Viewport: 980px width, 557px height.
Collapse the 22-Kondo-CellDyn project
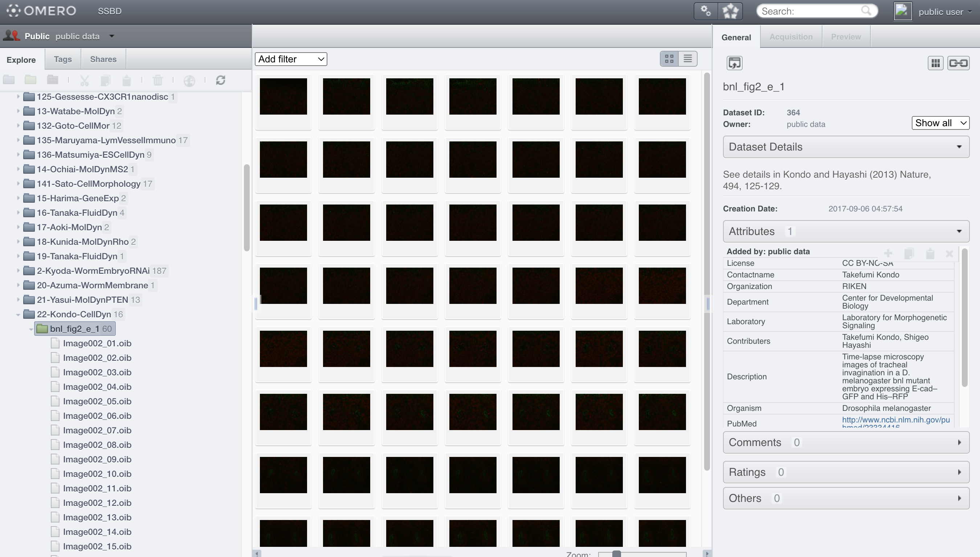(18, 315)
